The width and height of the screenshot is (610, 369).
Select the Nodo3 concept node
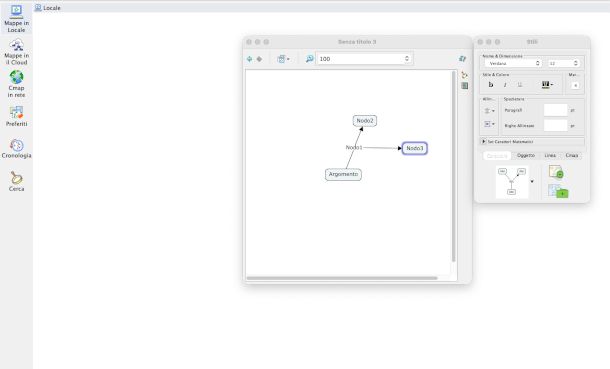coord(414,148)
